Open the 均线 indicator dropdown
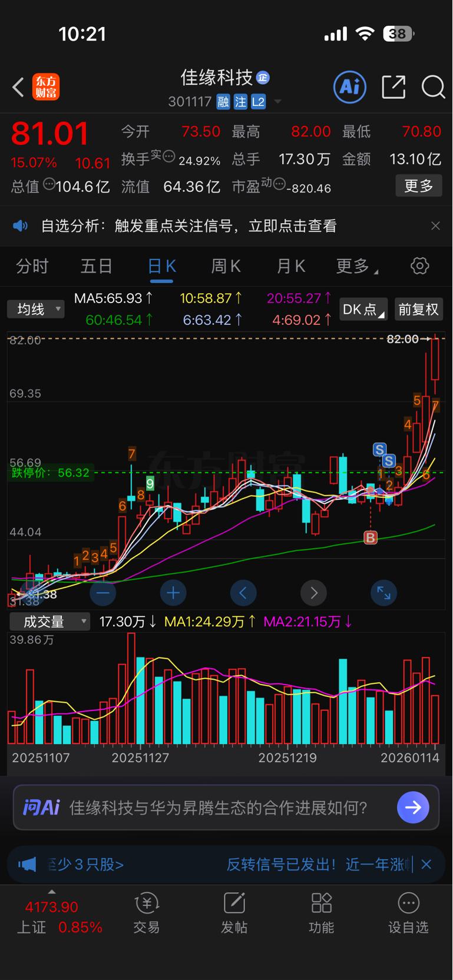The height and width of the screenshot is (980, 453). [x=35, y=309]
